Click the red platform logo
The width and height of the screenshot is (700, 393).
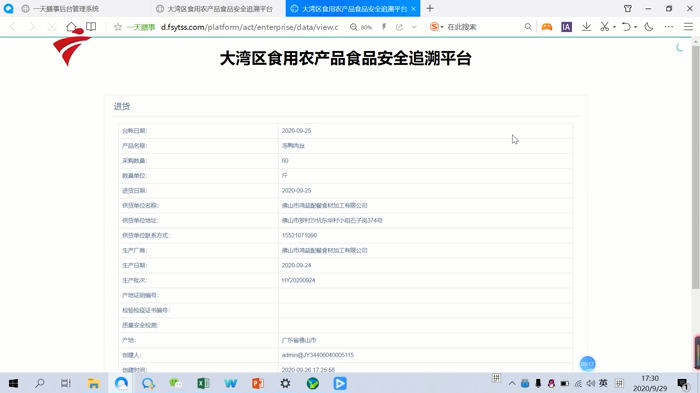71,47
